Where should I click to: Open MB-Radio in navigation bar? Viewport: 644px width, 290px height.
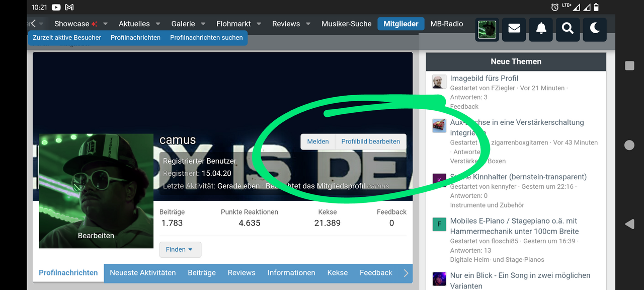447,24
